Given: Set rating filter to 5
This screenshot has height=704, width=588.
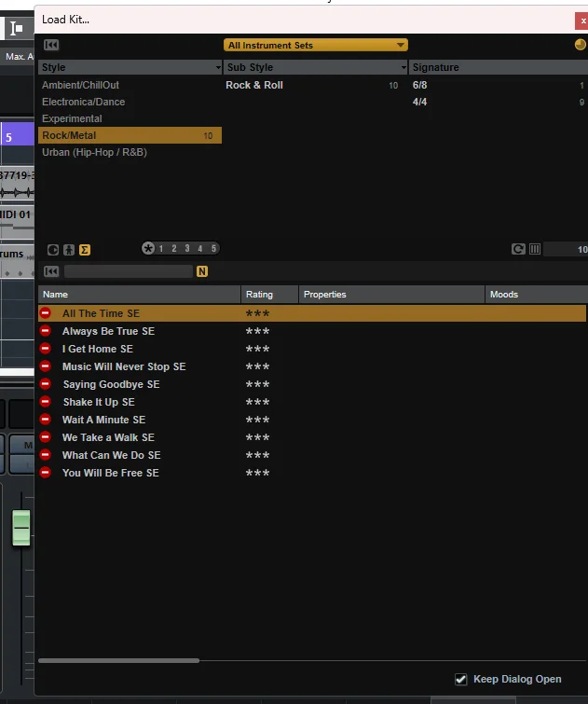Looking at the screenshot, I should coord(213,248).
